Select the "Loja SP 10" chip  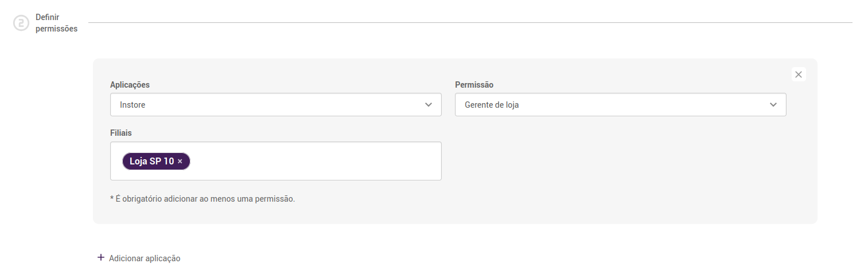151,162
